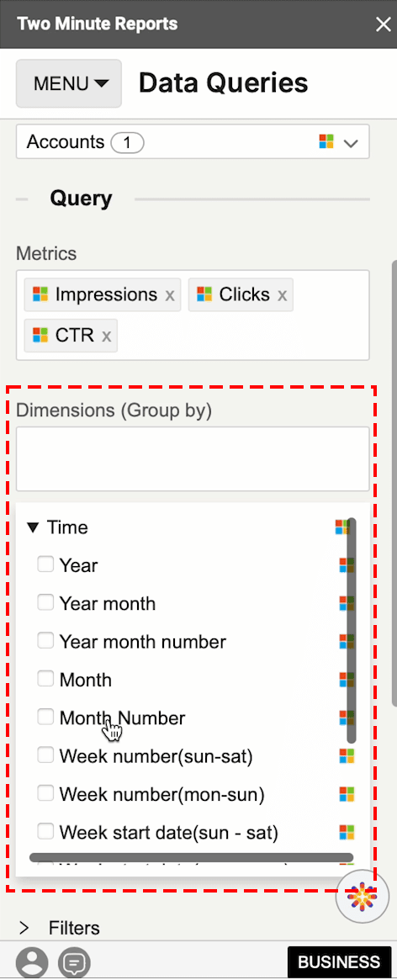Expand the Filters section

pos(60,927)
